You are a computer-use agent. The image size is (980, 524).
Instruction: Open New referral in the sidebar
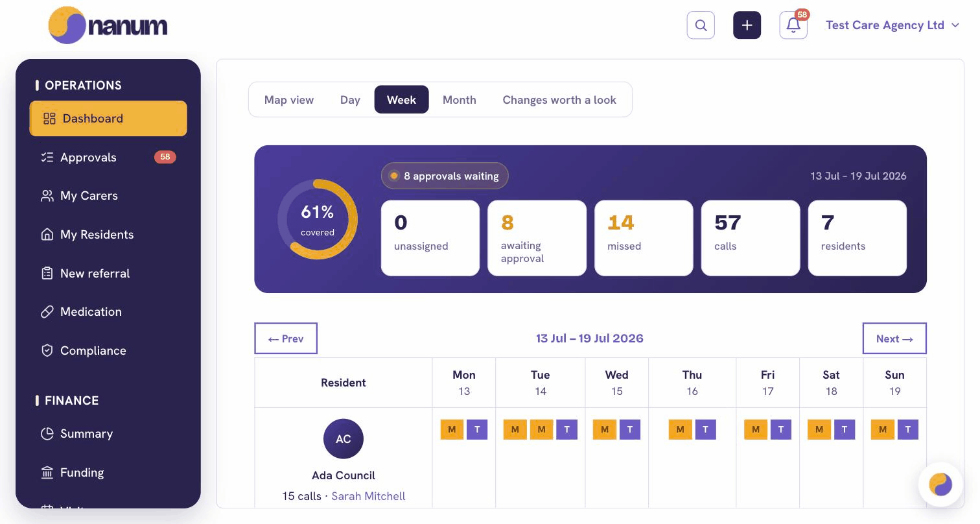[108, 274]
